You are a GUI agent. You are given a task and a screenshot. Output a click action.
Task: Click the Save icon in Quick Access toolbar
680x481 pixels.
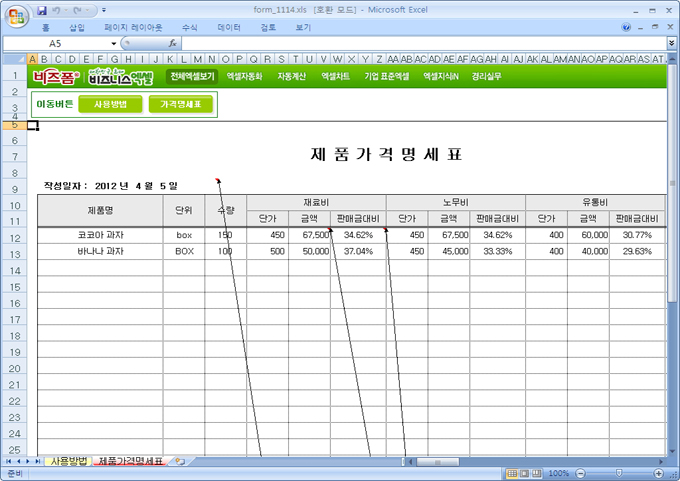(42, 10)
